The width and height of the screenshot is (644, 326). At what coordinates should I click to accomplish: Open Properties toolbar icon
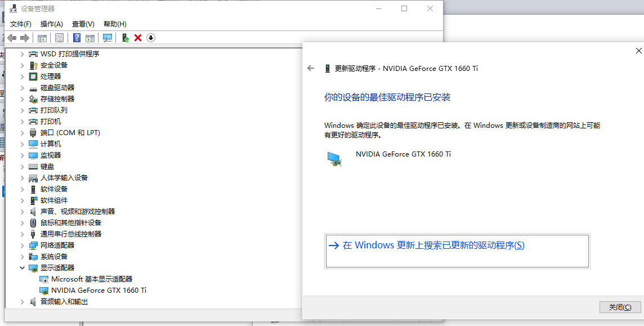point(59,38)
